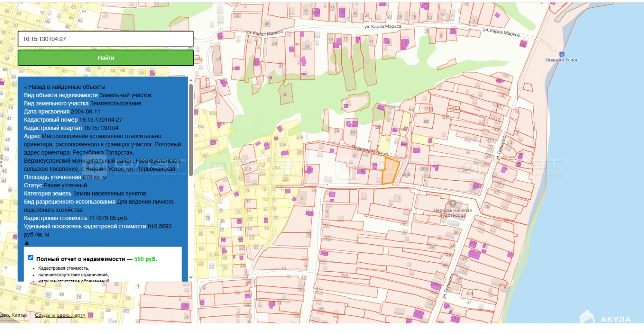Focus the cadastral number search field
The height and width of the screenshot is (334, 644).
106,39
